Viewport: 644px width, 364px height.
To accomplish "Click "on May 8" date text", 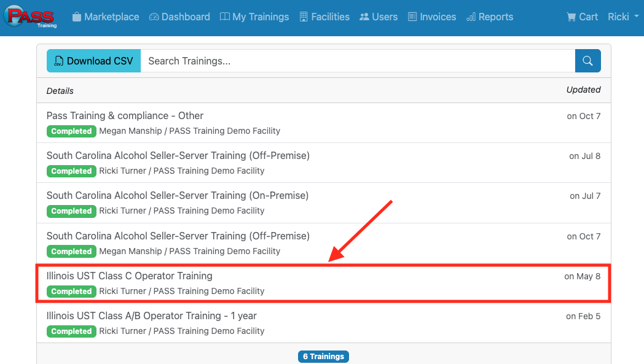I will (x=582, y=276).
